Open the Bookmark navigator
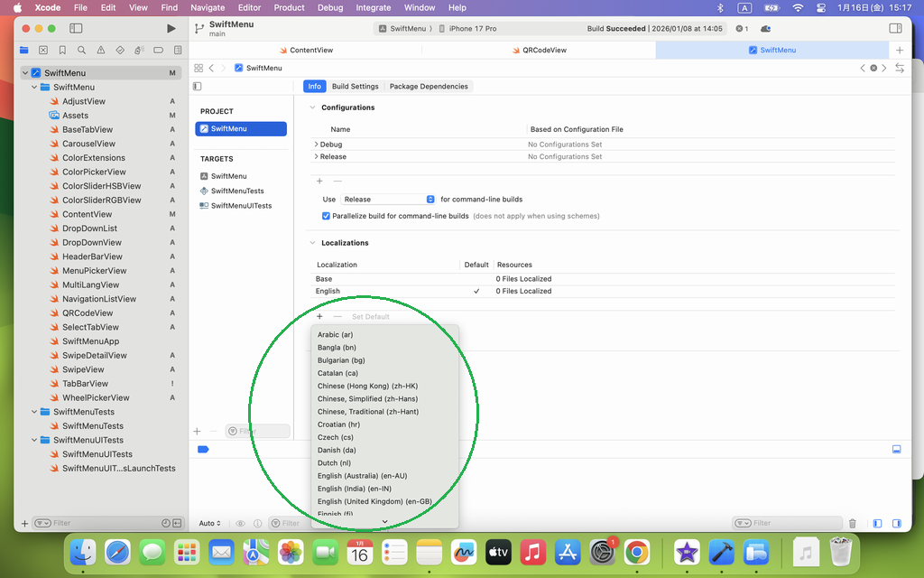Viewport: 924px width, 578px height. (x=62, y=51)
